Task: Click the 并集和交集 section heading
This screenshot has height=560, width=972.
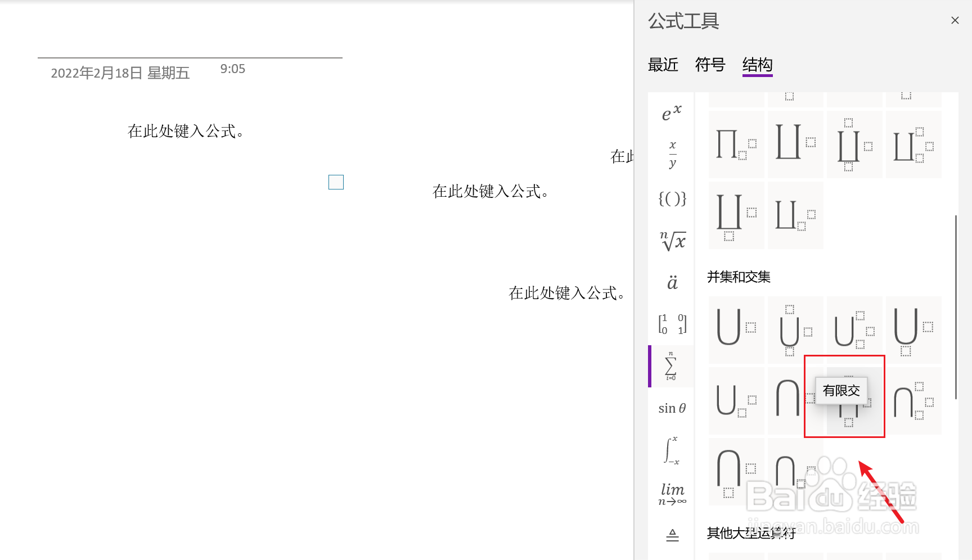Action: tap(739, 277)
